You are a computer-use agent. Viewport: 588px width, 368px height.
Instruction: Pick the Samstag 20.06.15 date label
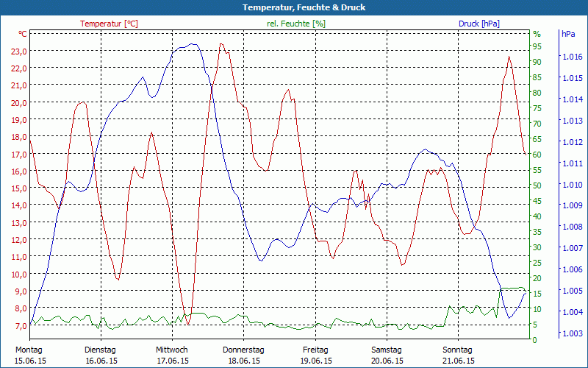click(387, 355)
